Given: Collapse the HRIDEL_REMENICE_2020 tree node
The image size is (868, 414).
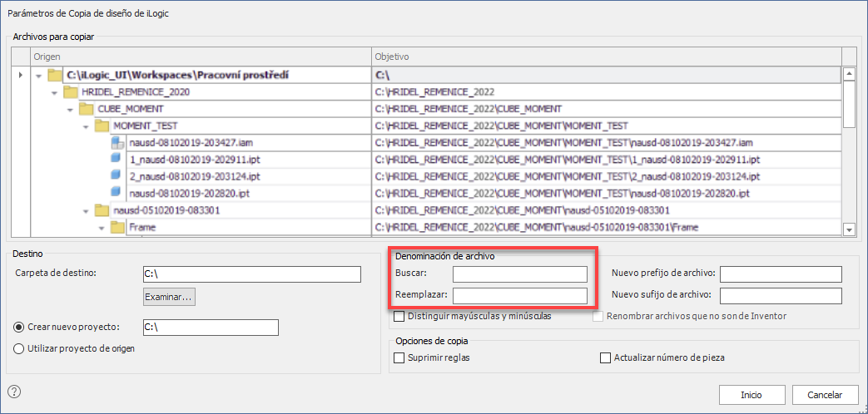Looking at the screenshot, I should tap(54, 92).
